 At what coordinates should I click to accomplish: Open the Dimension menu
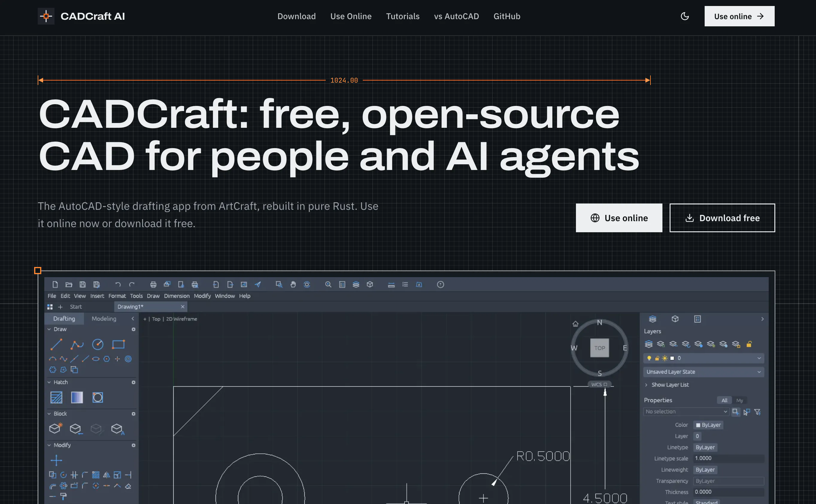point(177,296)
